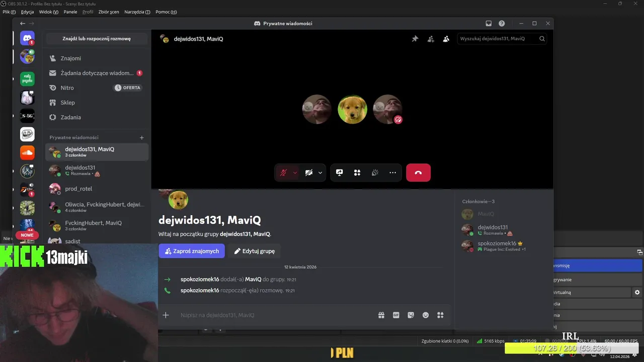Open the Discord help question-mark icon

502,23
